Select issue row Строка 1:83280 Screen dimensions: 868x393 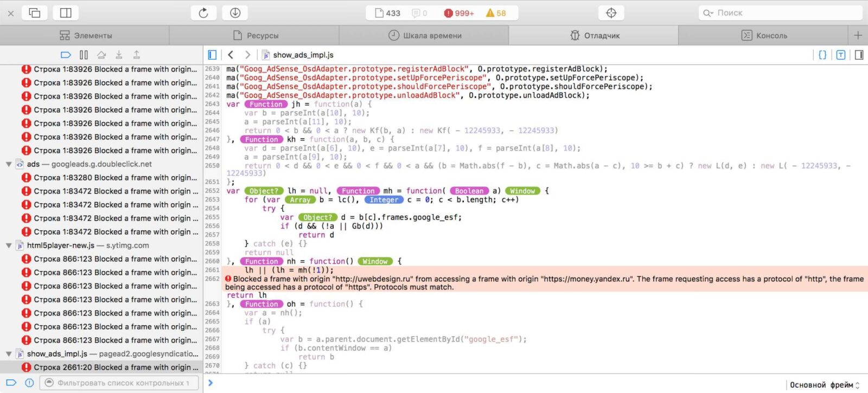[101, 178]
